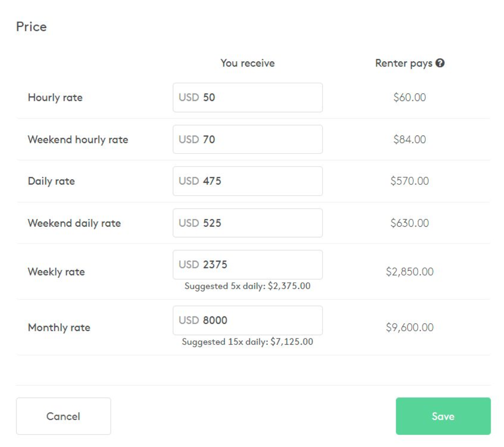Click the $570.00 daily renter price
The width and height of the screenshot is (504, 447).
(x=410, y=181)
